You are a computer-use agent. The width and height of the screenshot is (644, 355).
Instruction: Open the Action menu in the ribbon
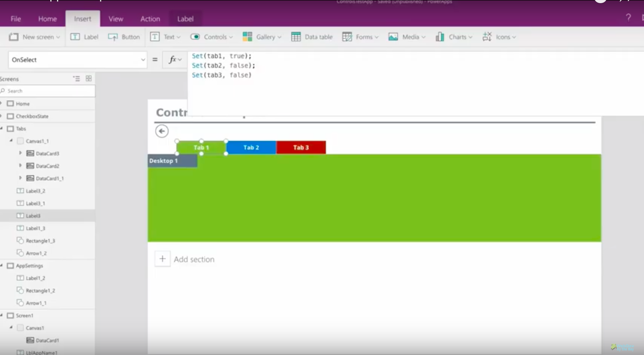pyautogui.click(x=150, y=18)
